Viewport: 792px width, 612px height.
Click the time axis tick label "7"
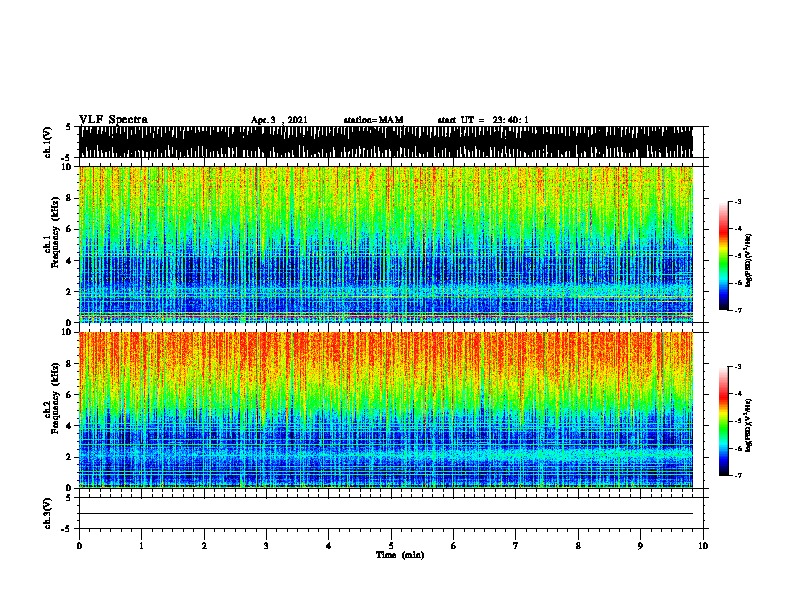tap(516, 545)
